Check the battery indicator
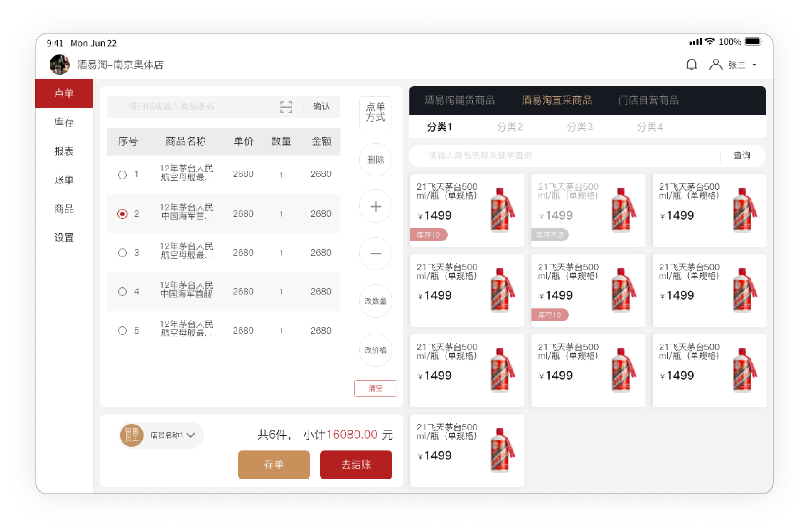Image resolution: width=809 pixels, height=532 pixels. point(754,41)
